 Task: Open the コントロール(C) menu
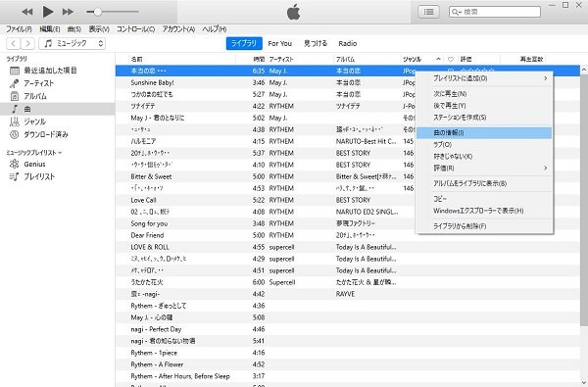click(x=135, y=28)
